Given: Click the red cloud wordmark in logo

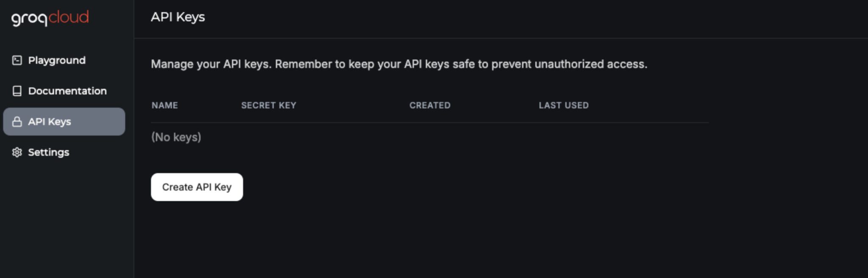Looking at the screenshot, I should (69, 17).
